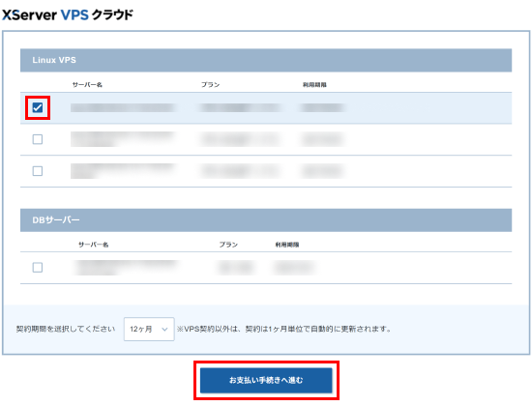Click the XServer VPS クラウド logo
Screen dimensions: 532x406
point(68,14)
